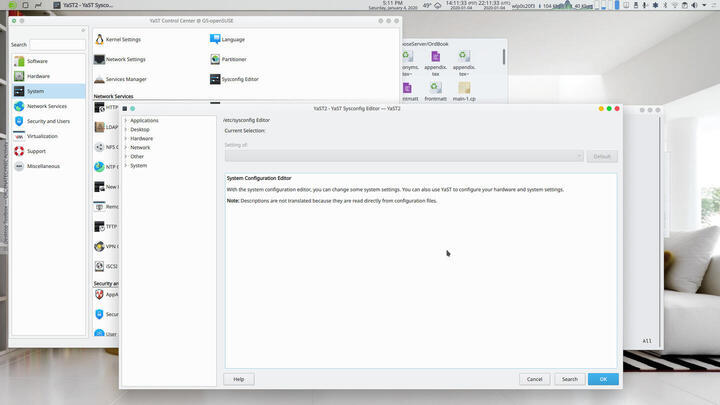
Task: Click the Default button
Action: coord(602,156)
